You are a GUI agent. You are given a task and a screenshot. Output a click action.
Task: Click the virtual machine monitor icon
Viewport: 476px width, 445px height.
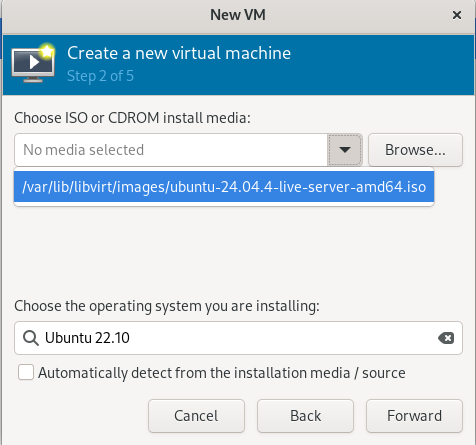pos(33,63)
